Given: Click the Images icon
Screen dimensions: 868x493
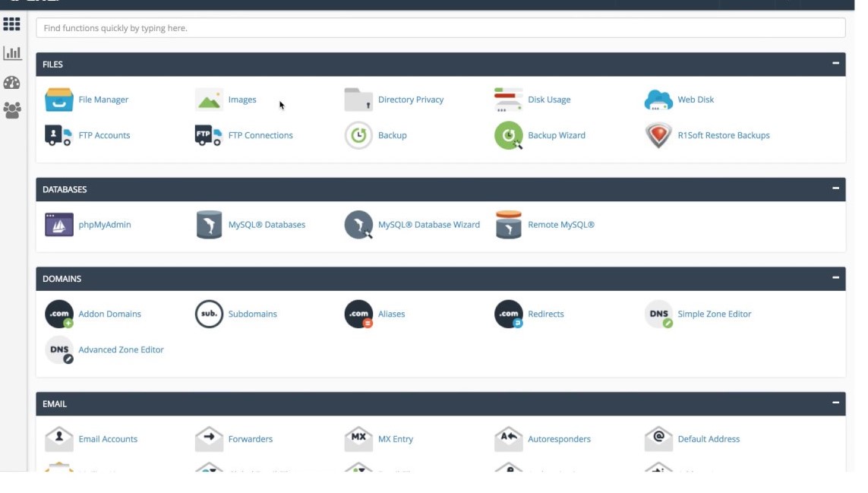Looking at the screenshot, I should tap(209, 100).
